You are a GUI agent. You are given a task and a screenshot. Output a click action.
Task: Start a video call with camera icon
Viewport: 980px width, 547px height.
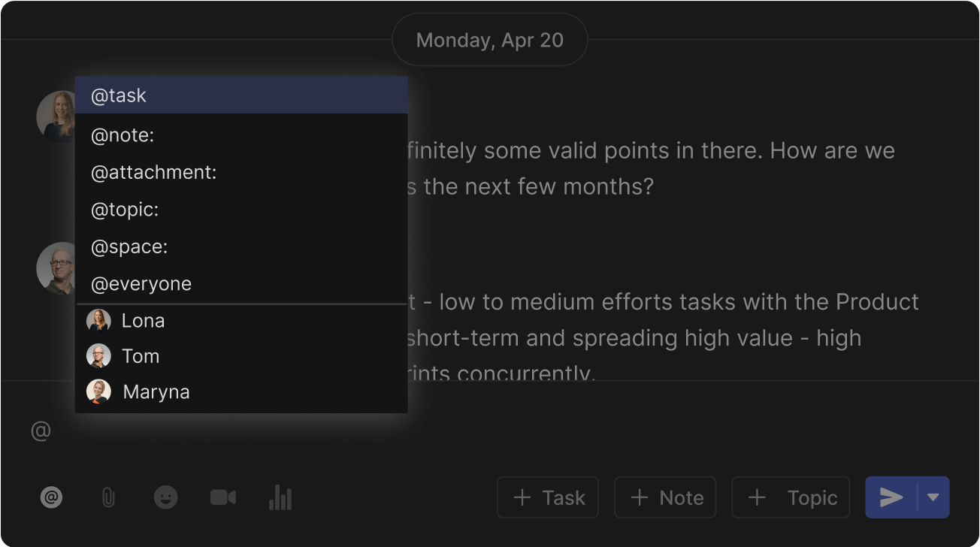tap(222, 497)
